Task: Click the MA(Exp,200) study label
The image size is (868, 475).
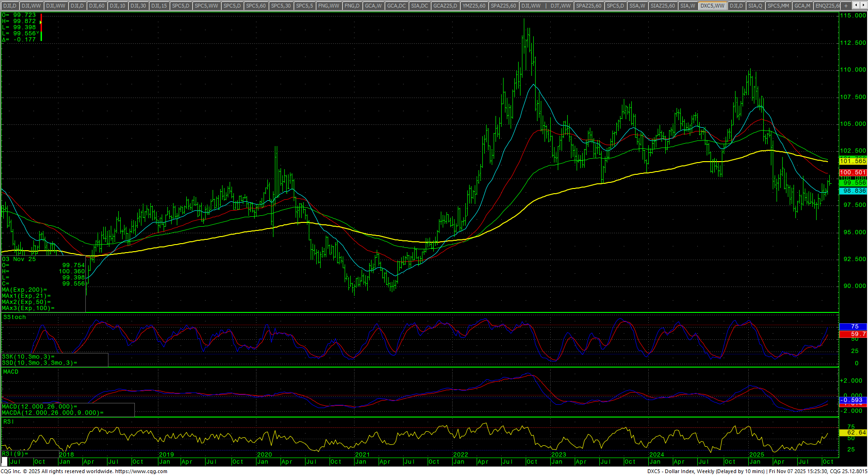Action: [x=25, y=290]
